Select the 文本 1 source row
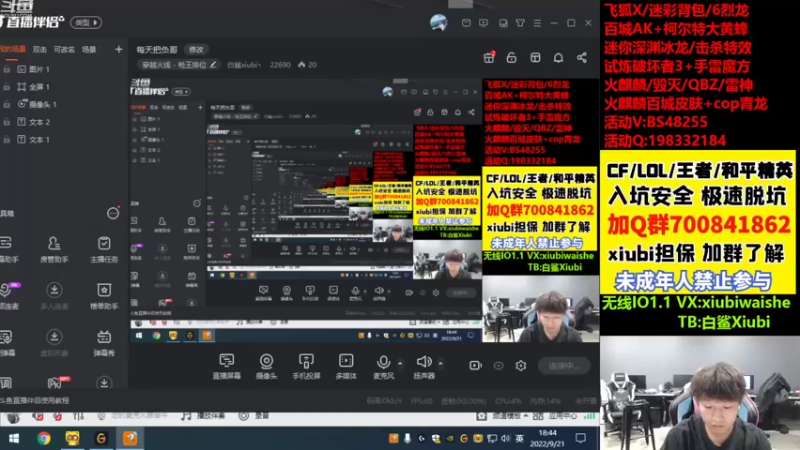The width and height of the screenshot is (800, 450). coord(64,139)
